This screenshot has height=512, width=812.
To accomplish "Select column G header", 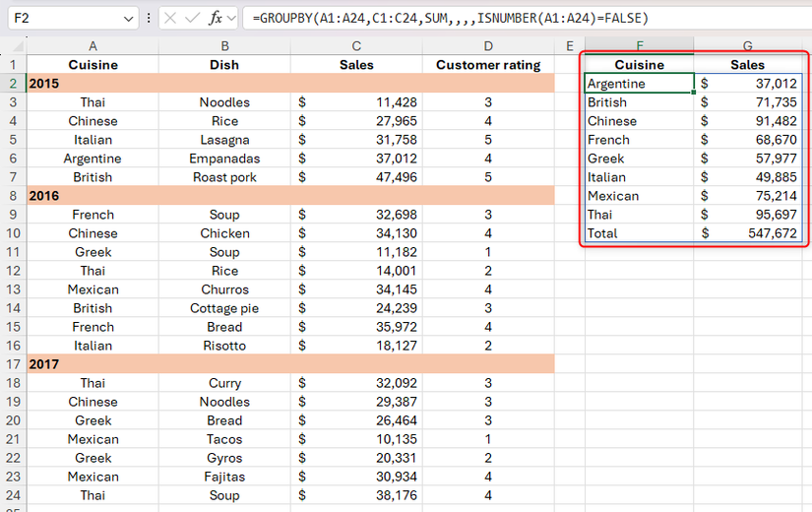I will tap(748, 46).
